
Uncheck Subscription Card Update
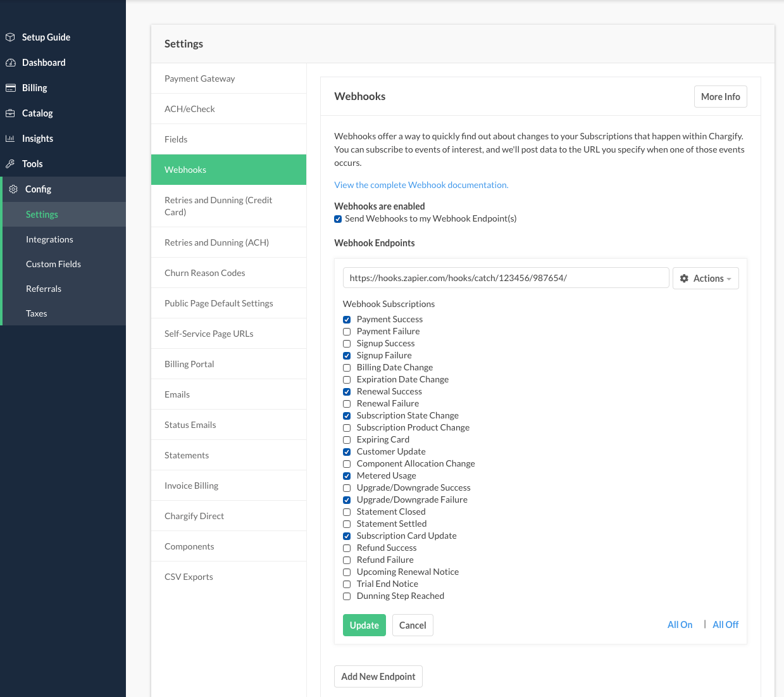(x=347, y=536)
